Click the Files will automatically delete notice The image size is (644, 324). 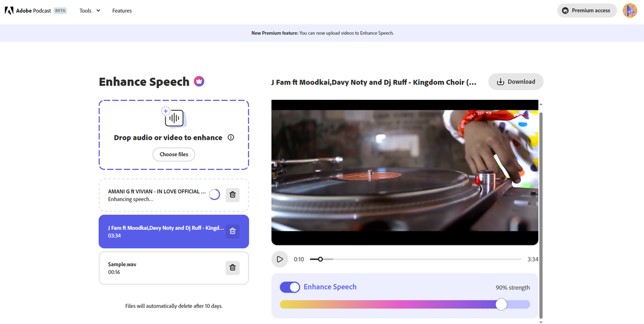point(174,306)
